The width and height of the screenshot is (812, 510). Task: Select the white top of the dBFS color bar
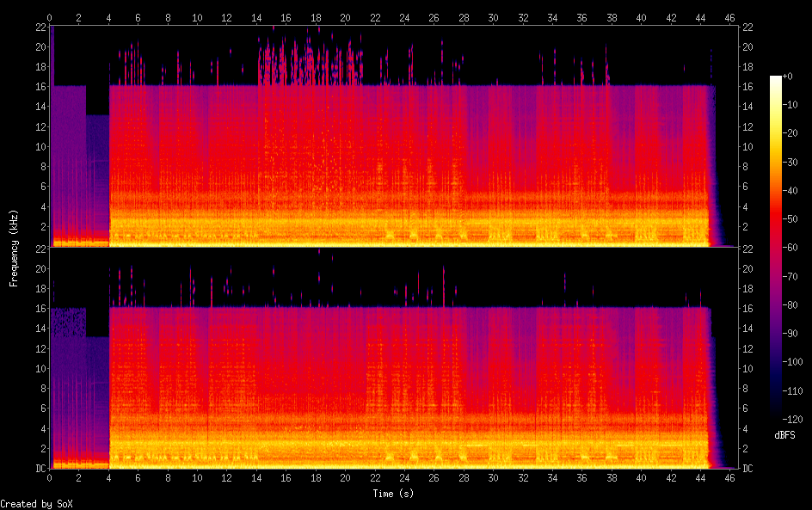point(776,79)
